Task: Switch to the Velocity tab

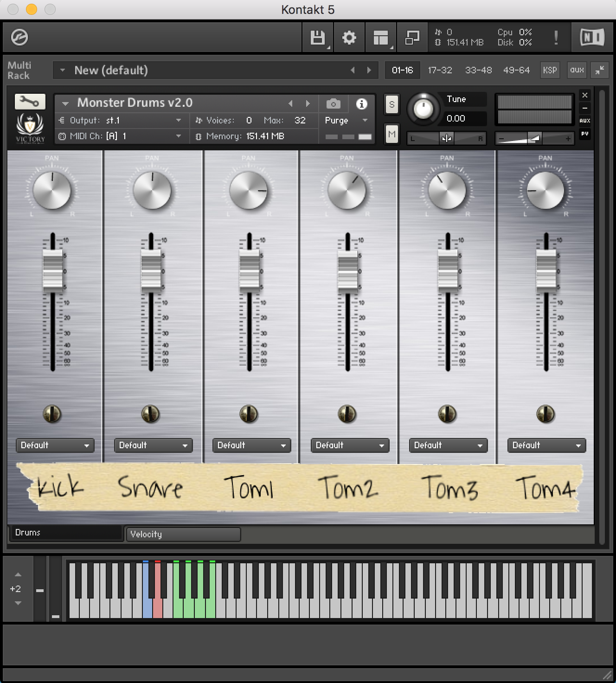Action: [x=183, y=534]
